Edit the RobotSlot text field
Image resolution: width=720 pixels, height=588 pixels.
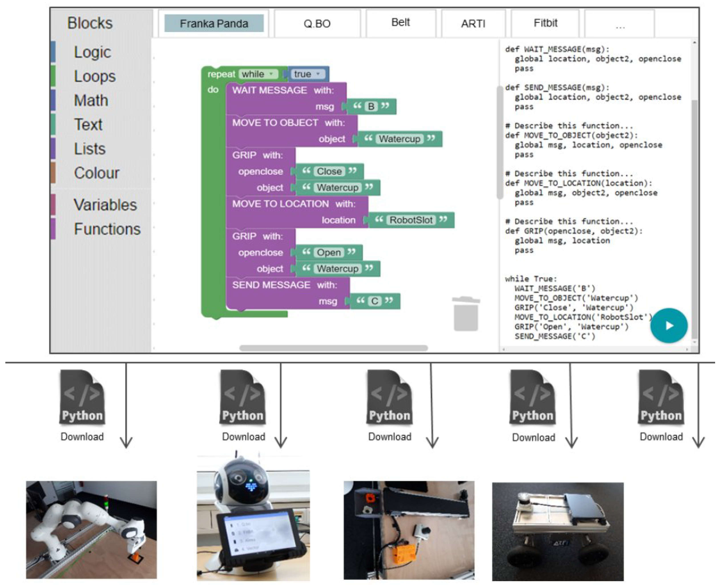pos(411,220)
